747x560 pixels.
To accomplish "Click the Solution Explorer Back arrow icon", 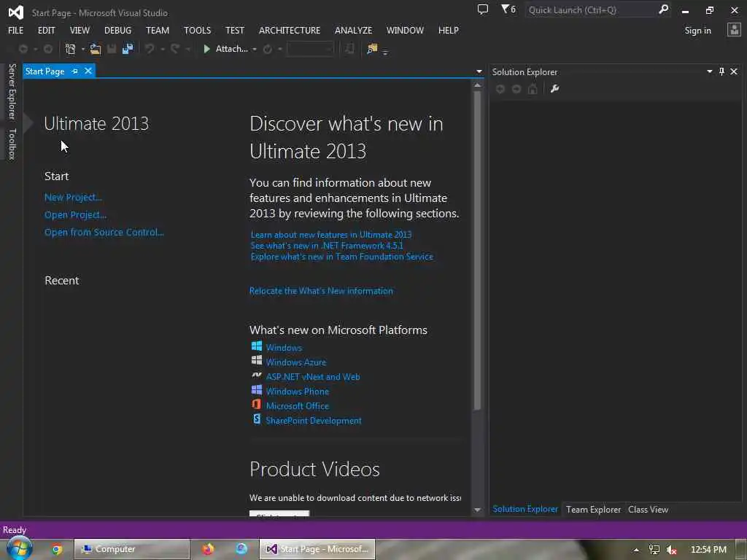I will coord(500,89).
